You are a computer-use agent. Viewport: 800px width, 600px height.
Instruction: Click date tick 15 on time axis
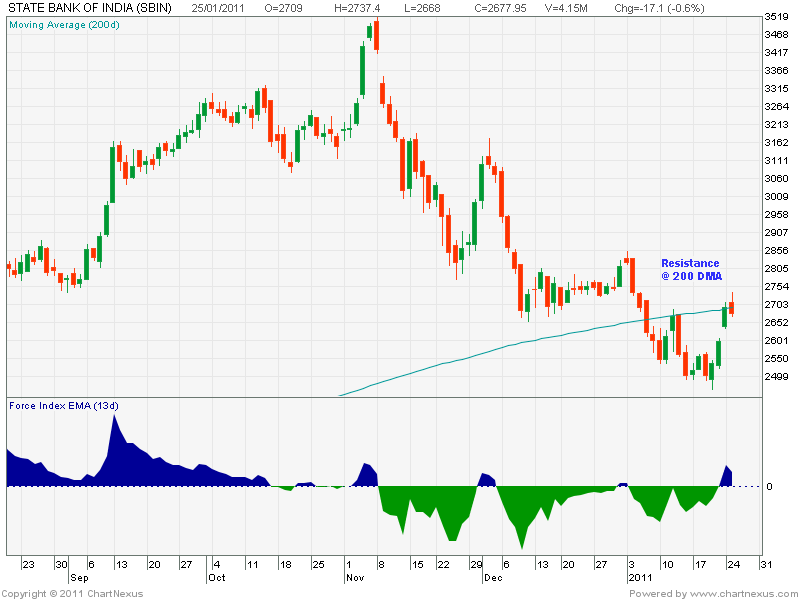click(x=418, y=564)
